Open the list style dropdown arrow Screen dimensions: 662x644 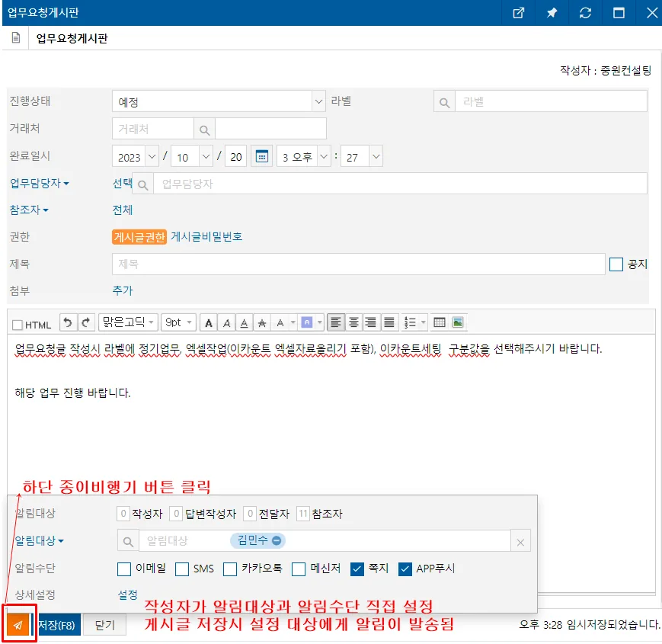[424, 322]
